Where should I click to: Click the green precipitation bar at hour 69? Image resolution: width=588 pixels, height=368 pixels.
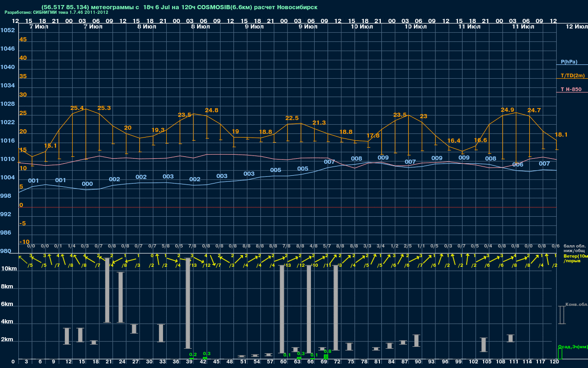pos(326,357)
